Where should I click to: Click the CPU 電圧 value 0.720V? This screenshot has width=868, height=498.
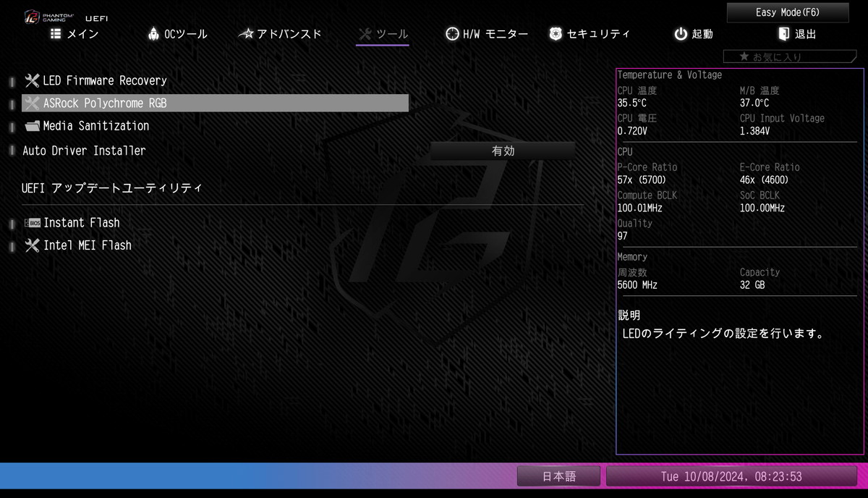coord(631,132)
